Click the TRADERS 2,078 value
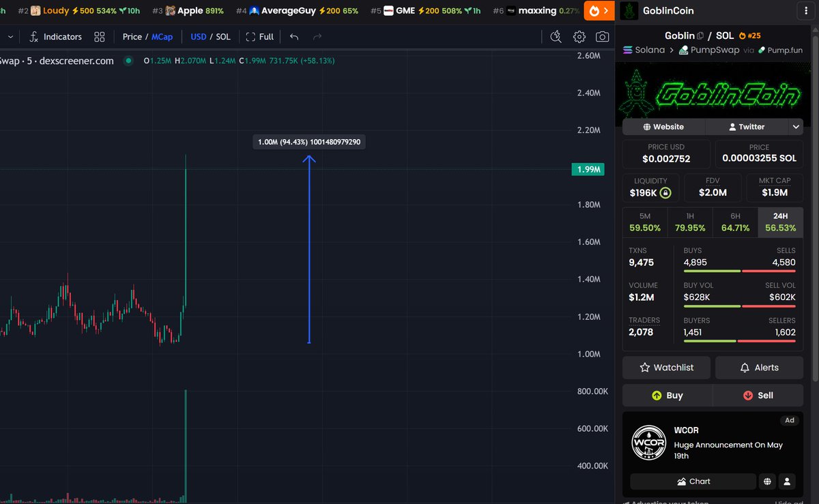Image resolution: width=819 pixels, height=504 pixels. point(641,332)
